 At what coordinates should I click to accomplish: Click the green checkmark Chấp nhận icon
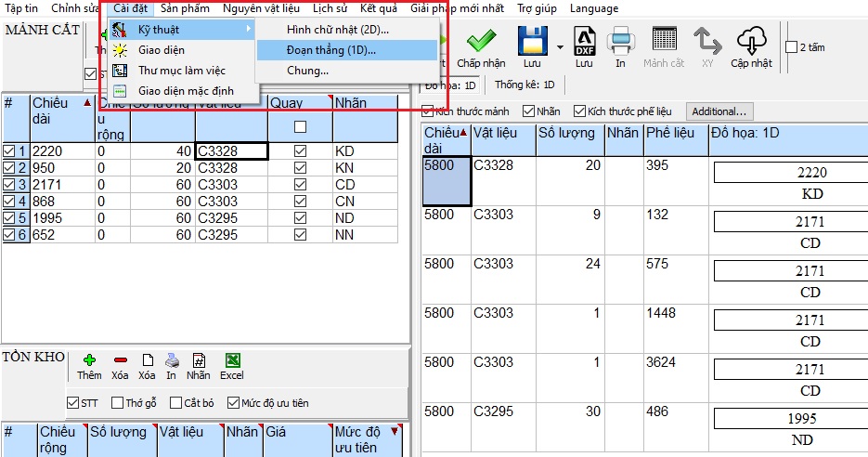coord(479,42)
